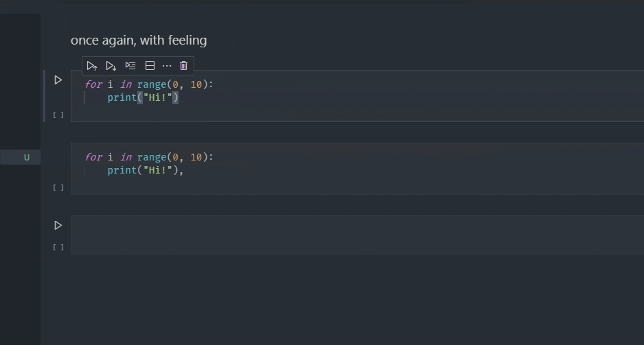Viewport: 644px width, 345px height.
Task: Click the focus bar left of the first cell
Action: point(44,96)
